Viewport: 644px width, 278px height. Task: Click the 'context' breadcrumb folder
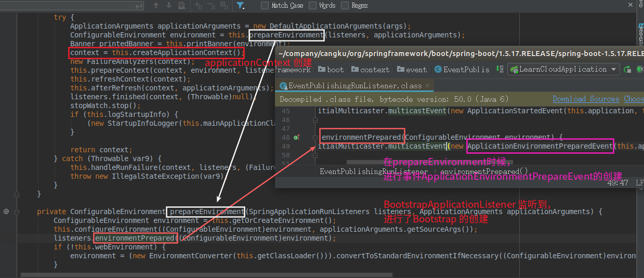pyautogui.click(x=370, y=69)
